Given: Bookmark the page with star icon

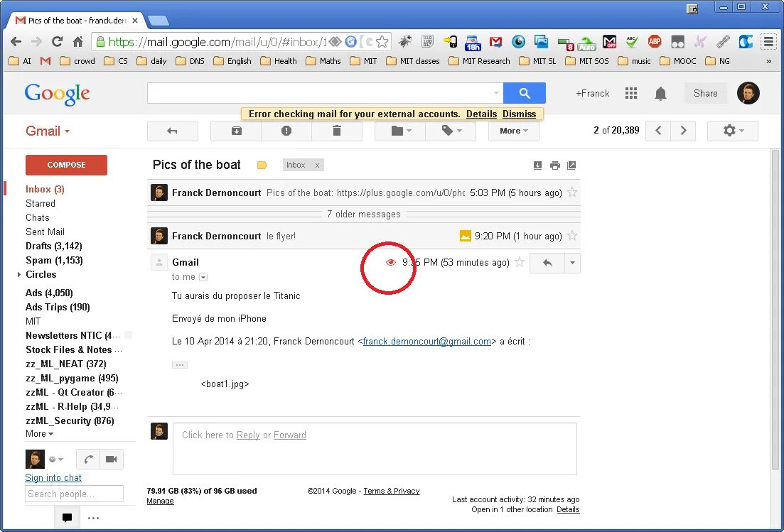Looking at the screenshot, I should point(382,42).
